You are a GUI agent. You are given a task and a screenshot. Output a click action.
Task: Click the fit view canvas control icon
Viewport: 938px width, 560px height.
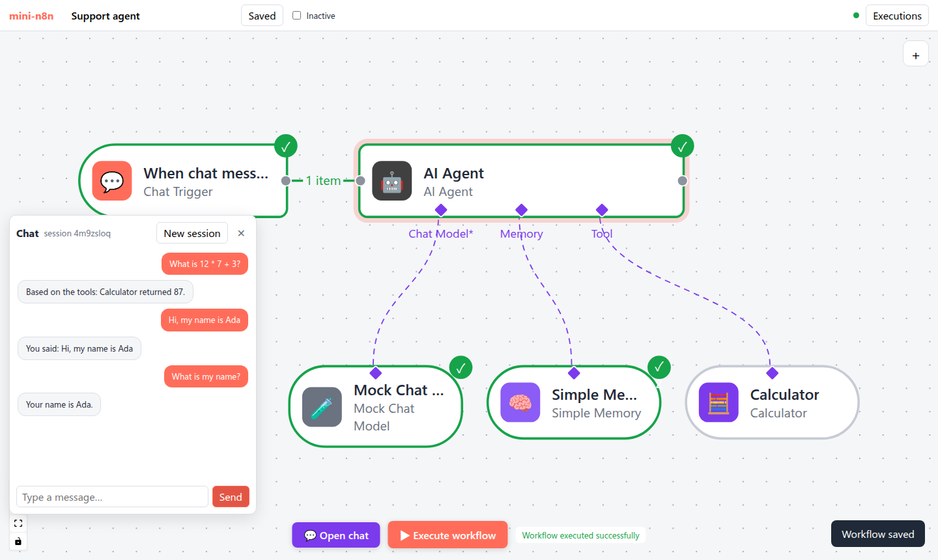(x=18, y=523)
